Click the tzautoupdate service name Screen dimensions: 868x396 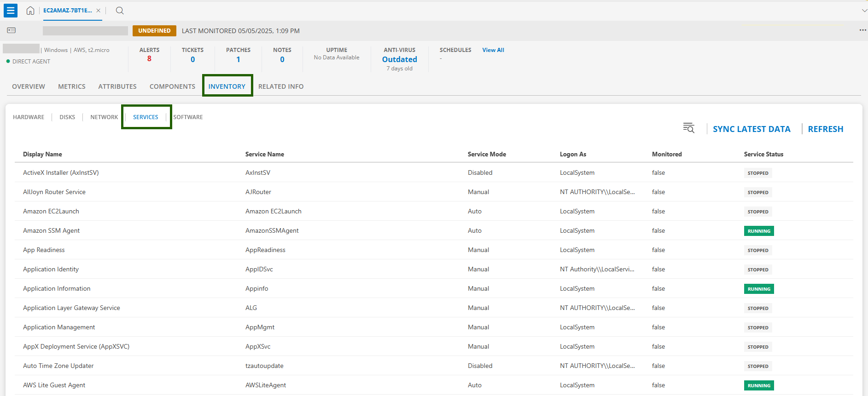[264, 366]
